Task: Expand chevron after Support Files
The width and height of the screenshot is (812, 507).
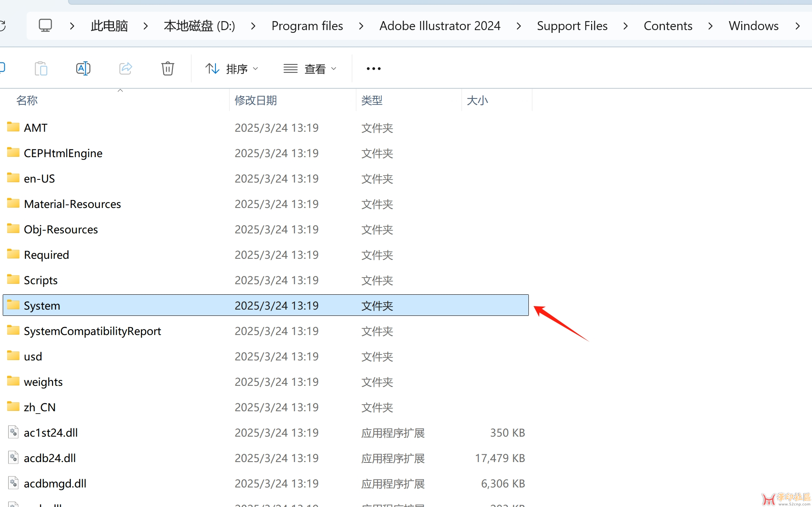Action: tap(625, 26)
